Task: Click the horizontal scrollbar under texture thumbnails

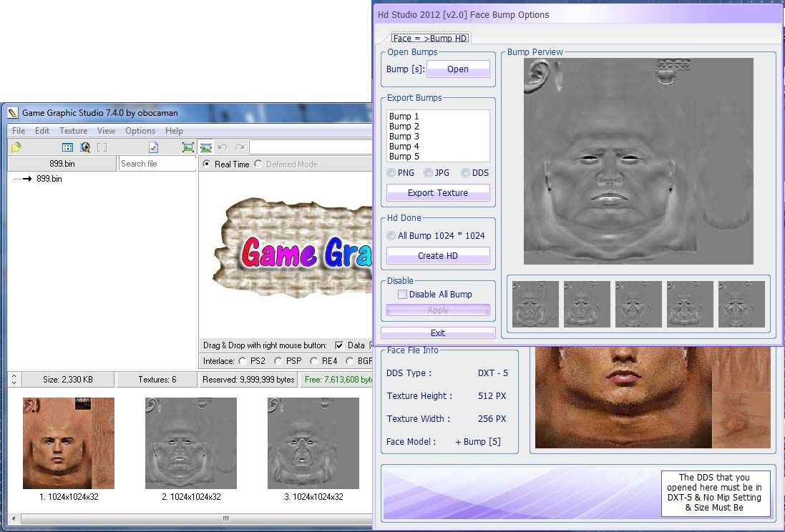Action: click(225, 518)
